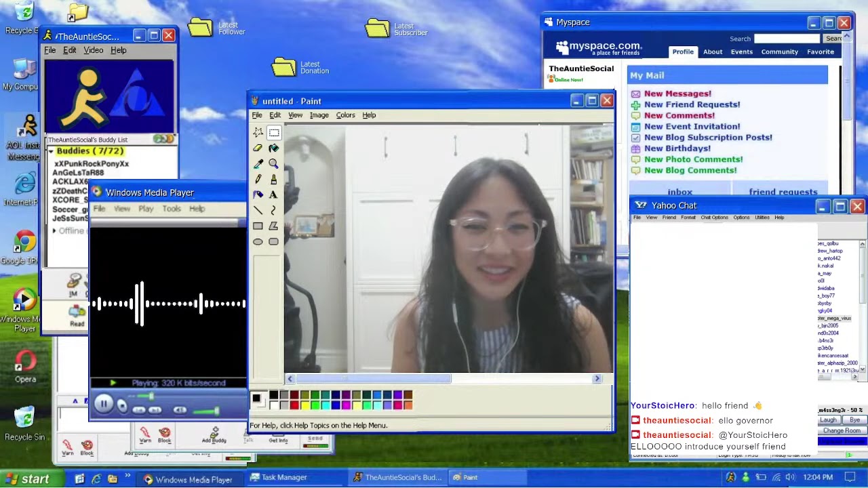Open the View menu in Paint
Screen dimensions: 868x488
coord(295,115)
